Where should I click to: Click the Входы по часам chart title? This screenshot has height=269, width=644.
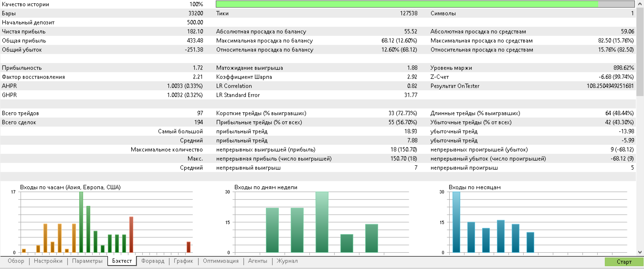point(70,187)
